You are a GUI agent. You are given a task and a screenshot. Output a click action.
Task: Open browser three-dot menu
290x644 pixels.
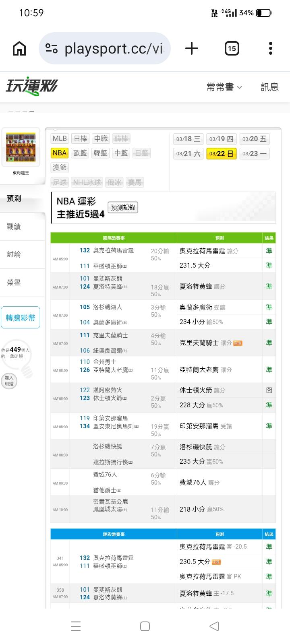pyautogui.click(x=271, y=49)
